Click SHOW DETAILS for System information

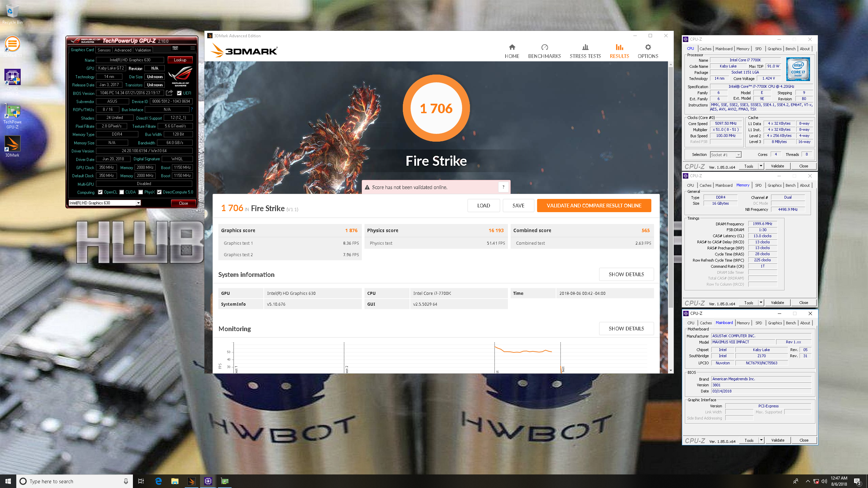click(x=626, y=274)
